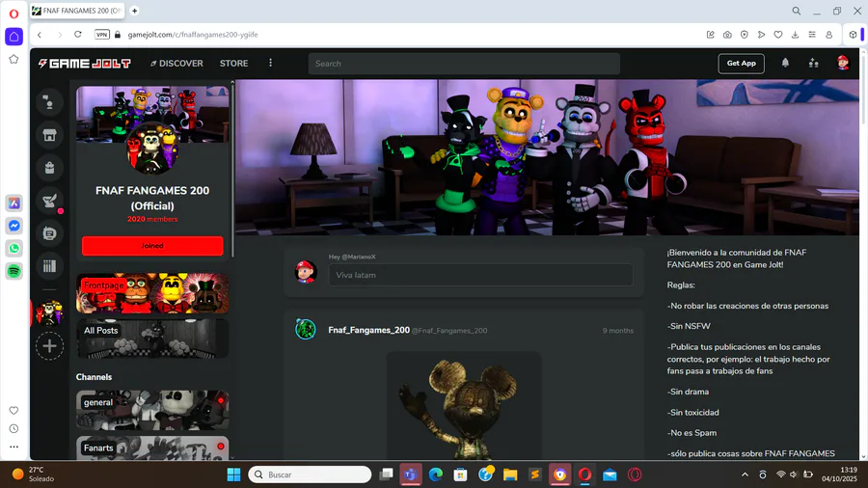Image resolution: width=868 pixels, height=488 pixels.
Task: Open Opera tab search magnifier icon
Action: point(796,11)
